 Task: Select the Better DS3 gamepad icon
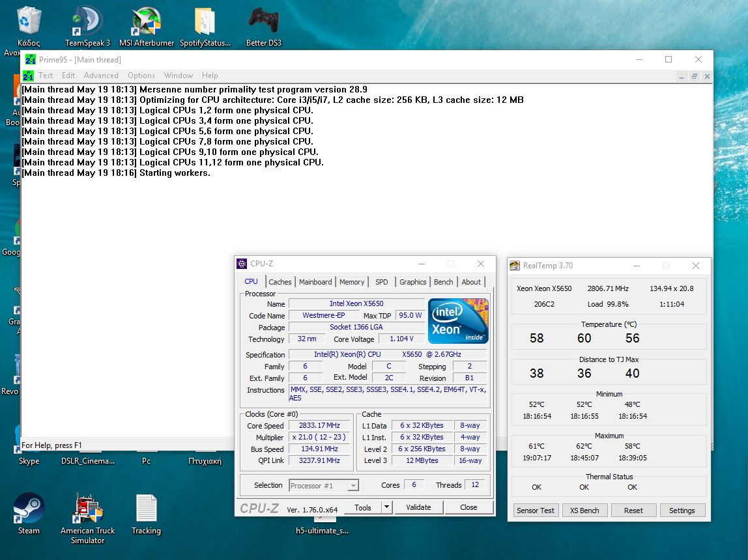264,21
